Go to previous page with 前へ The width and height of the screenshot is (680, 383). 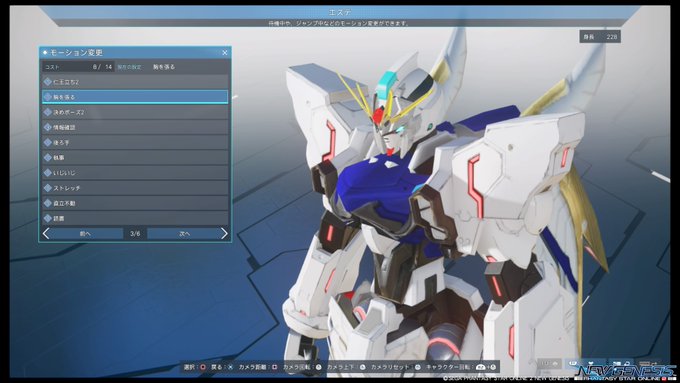tap(85, 234)
